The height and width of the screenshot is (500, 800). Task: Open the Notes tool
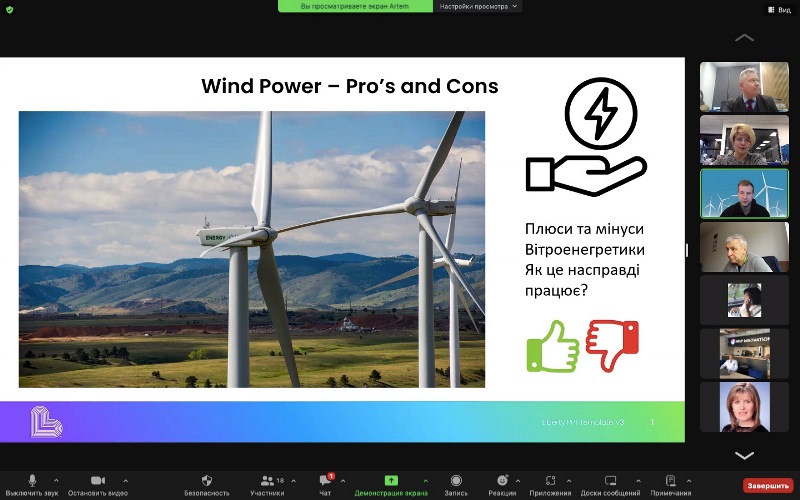click(x=670, y=485)
